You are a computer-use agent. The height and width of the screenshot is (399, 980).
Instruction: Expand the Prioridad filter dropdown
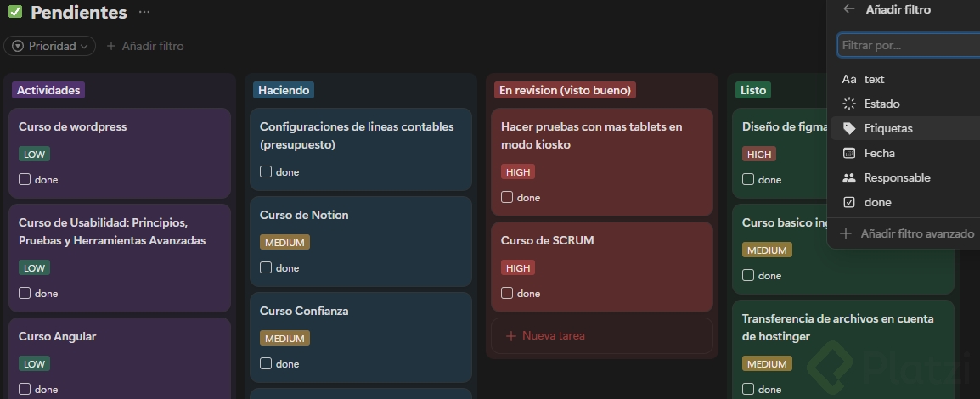[49, 46]
